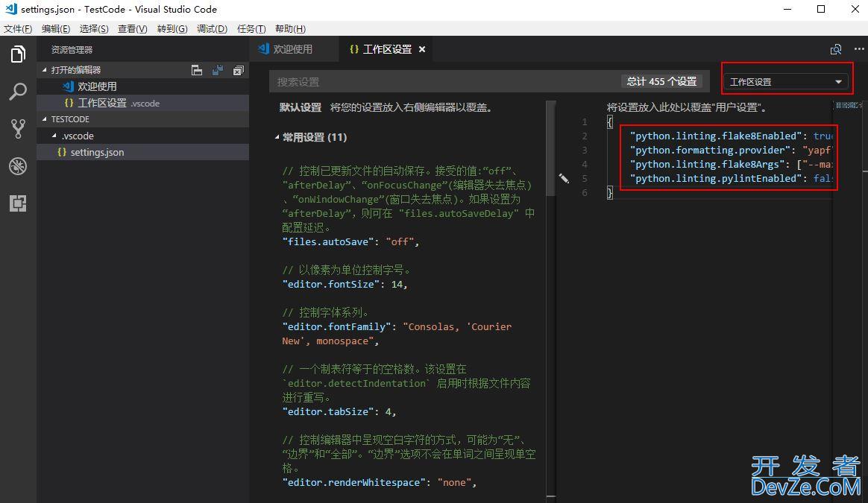The width and height of the screenshot is (868, 503).
Task: Maximize the Visual Studio Code window
Action: (x=821, y=9)
